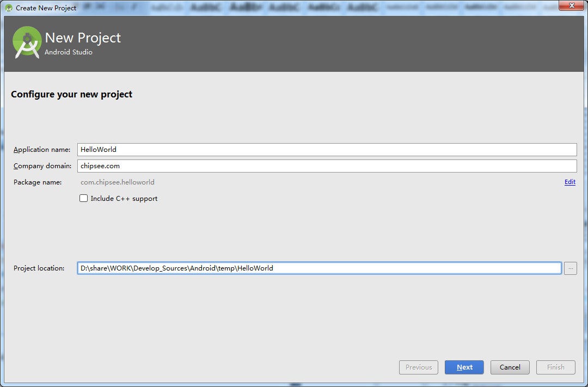This screenshot has height=387, width=588.
Task: Click the 'Configure your new project' heading
Action: point(72,94)
